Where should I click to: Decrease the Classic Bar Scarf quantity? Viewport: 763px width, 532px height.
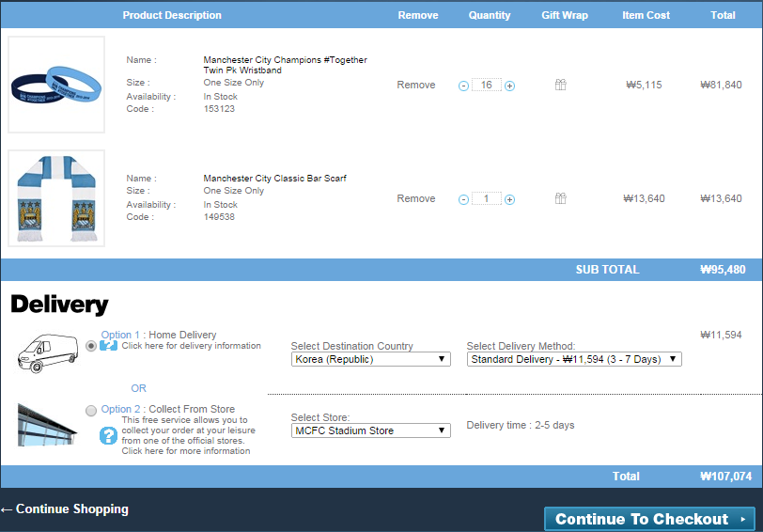coord(463,199)
